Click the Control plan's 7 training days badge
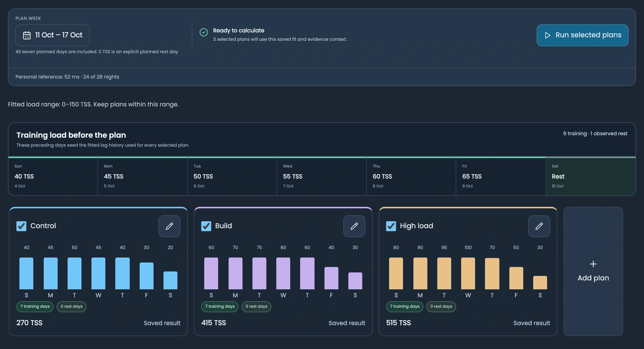The height and width of the screenshot is (349, 644). pos(35,307)
